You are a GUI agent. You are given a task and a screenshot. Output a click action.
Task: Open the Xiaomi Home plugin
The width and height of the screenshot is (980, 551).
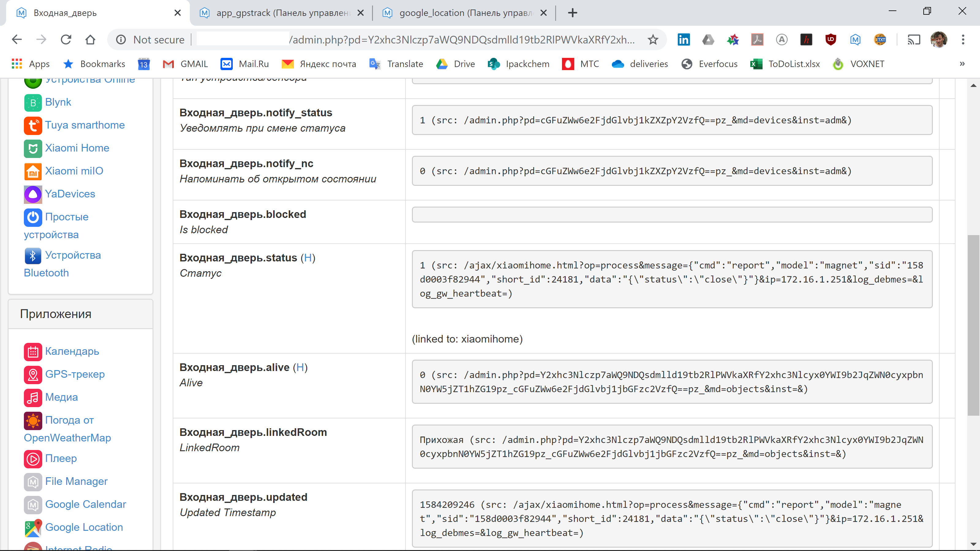(x=77, y=148)
